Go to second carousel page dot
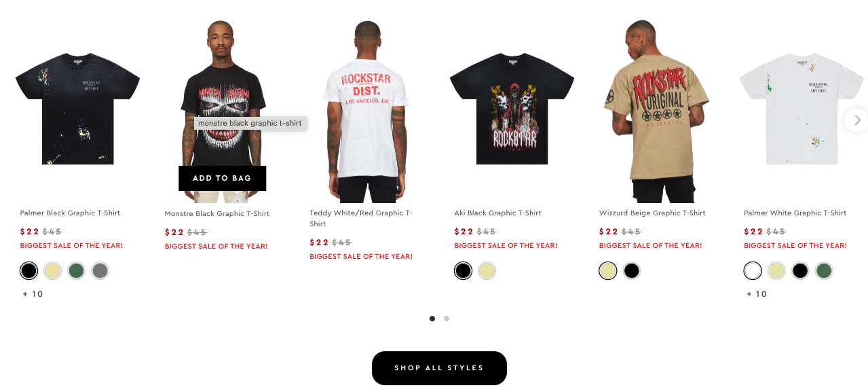Image resolution: width=868 pixels, height=392 pixels. pos(447,319)
